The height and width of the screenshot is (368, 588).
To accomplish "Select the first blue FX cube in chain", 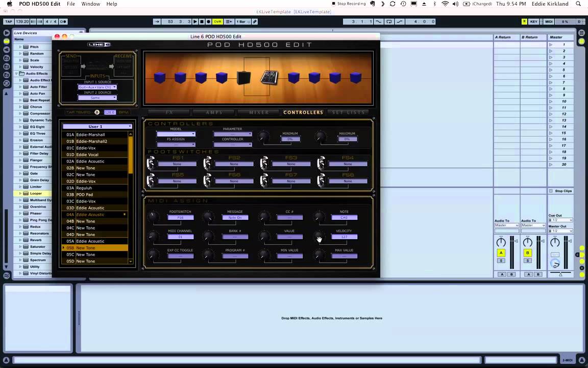I will click(x=160, y=78).
